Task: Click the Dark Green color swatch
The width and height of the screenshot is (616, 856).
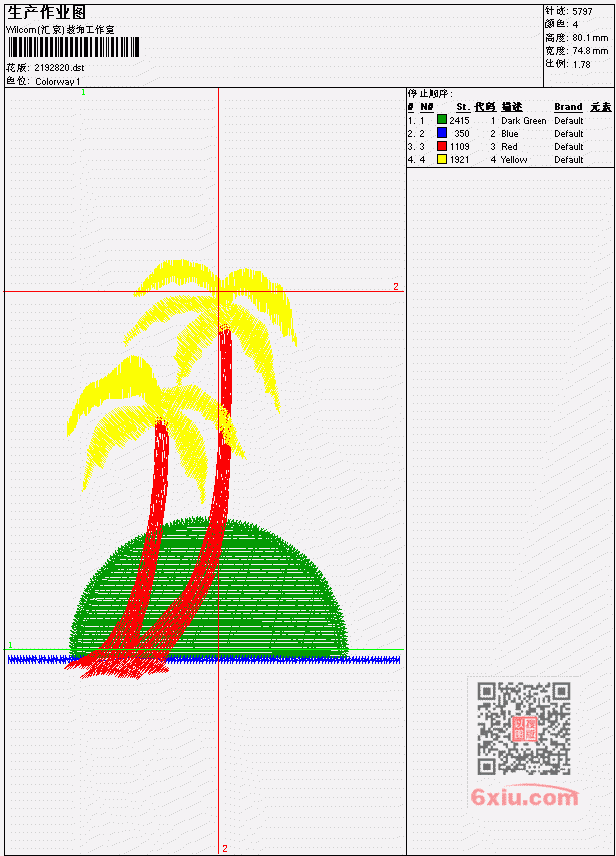Action: coord(442,120)
